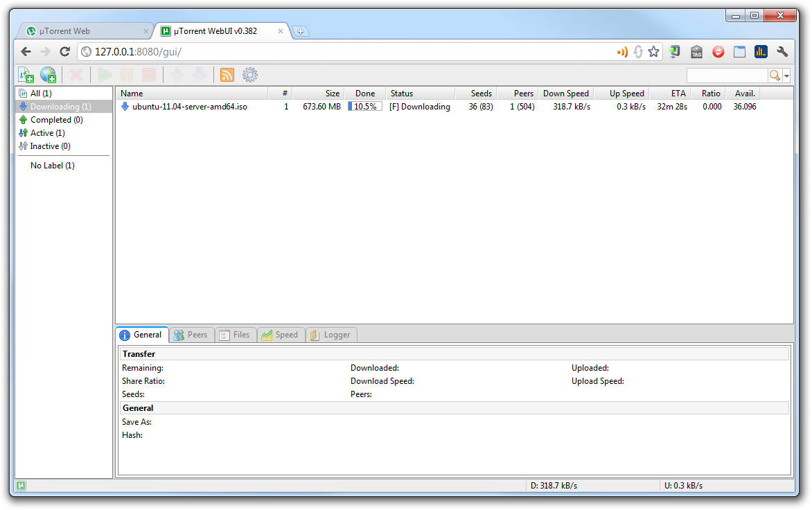
Task: Reload the page with the refresh icon
Action: [x=64, y=52]
